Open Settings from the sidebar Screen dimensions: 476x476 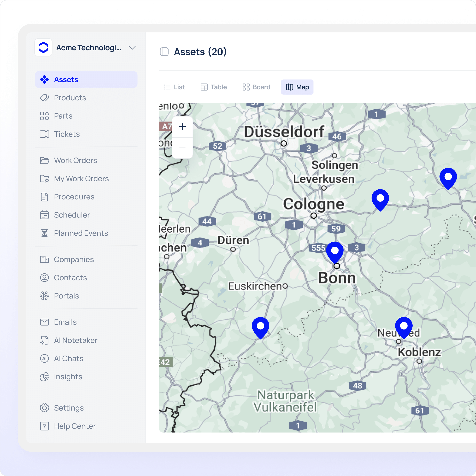(69, 408)
